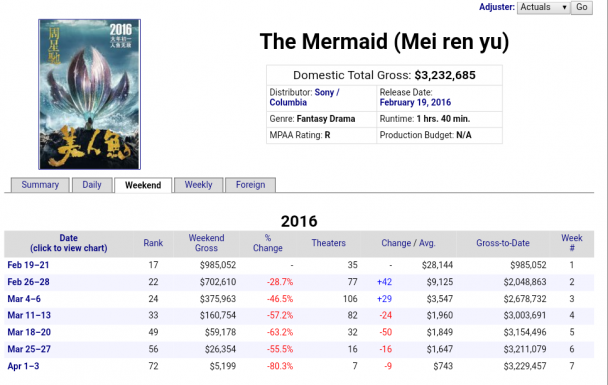
Task: Sort by Gross-to-Date column header
Action: [x=503, y=243]
